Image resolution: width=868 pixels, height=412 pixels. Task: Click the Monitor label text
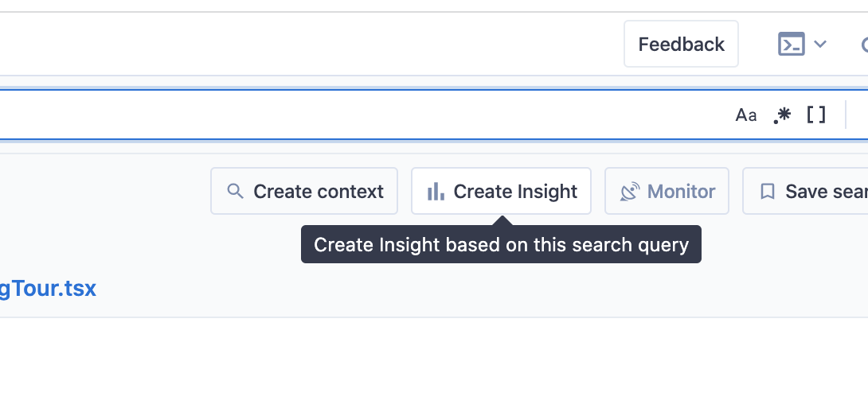[x=681, y=192]
